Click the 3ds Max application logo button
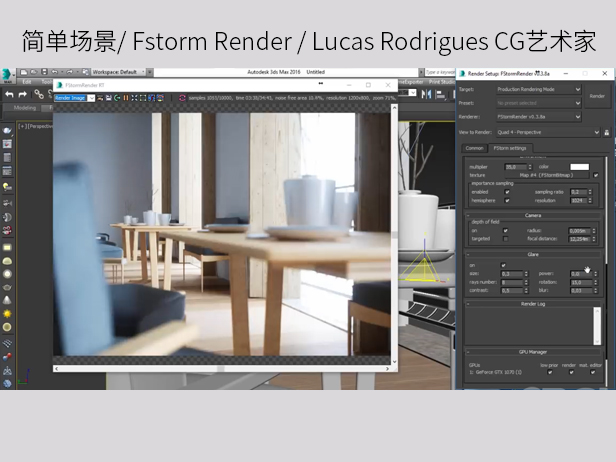Image resolution: width=616 pixels, height=462 pixels. pos(7,73)
